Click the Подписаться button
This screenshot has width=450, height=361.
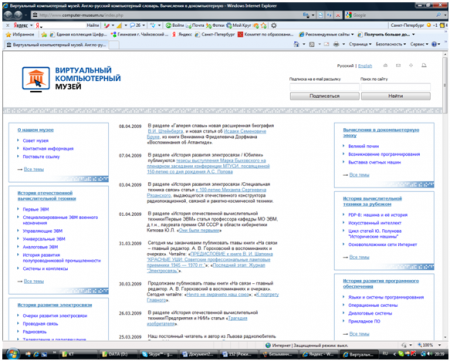324,96
